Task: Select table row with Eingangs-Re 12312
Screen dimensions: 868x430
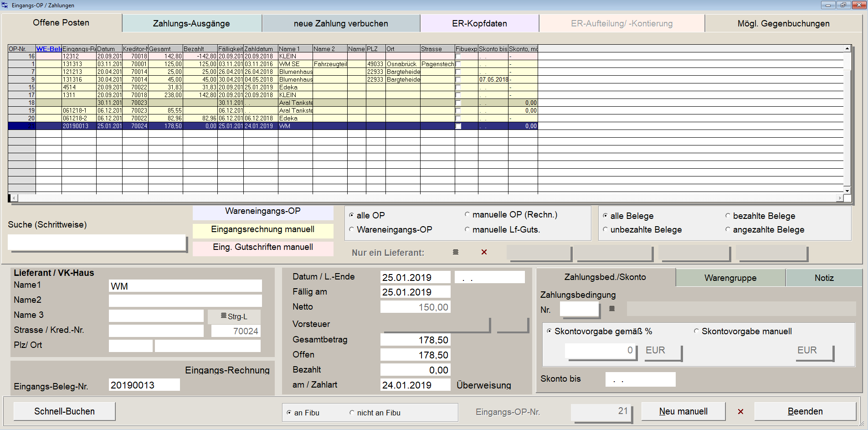Action: click(x=272, y=56)
